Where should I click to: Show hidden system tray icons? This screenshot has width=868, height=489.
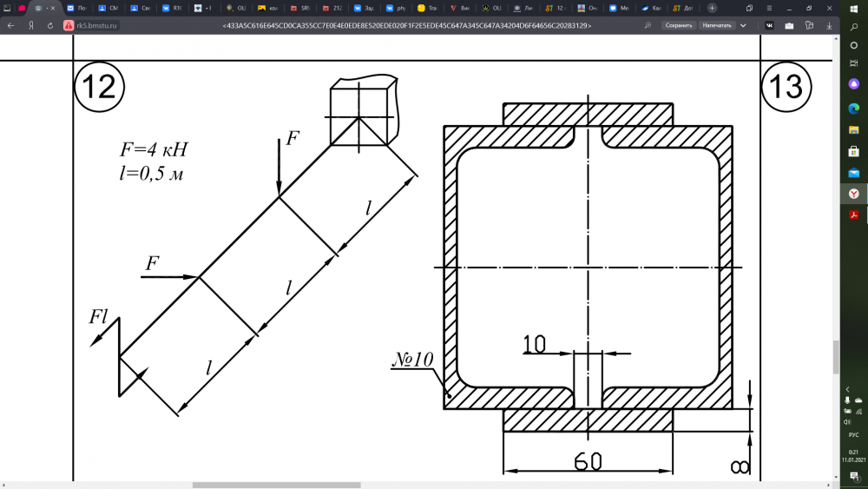(847, 389)
